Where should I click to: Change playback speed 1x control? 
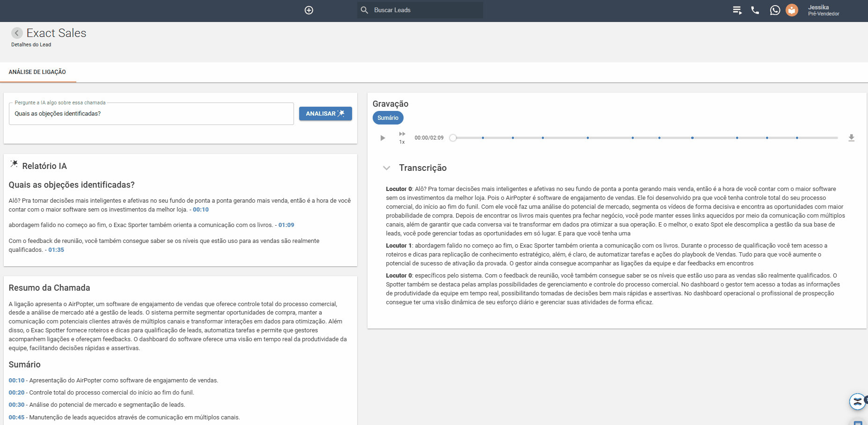tap(402, 138)
